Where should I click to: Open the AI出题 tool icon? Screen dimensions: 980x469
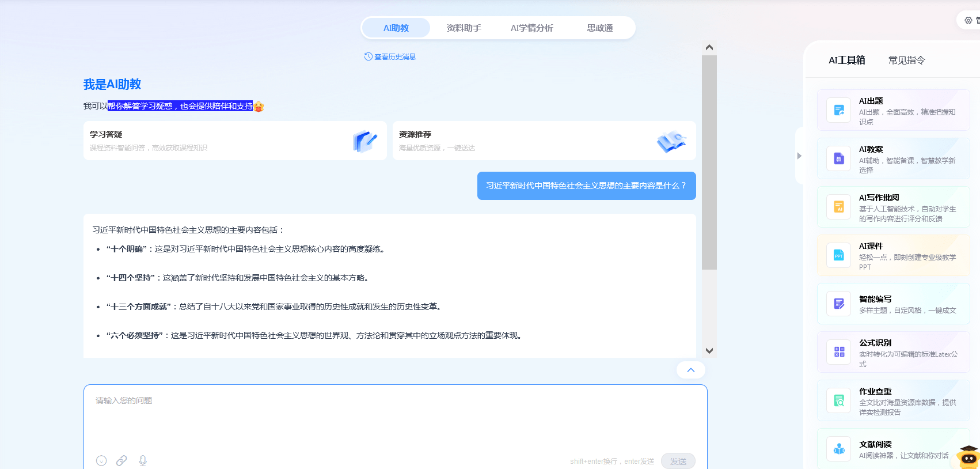(839, 110)
